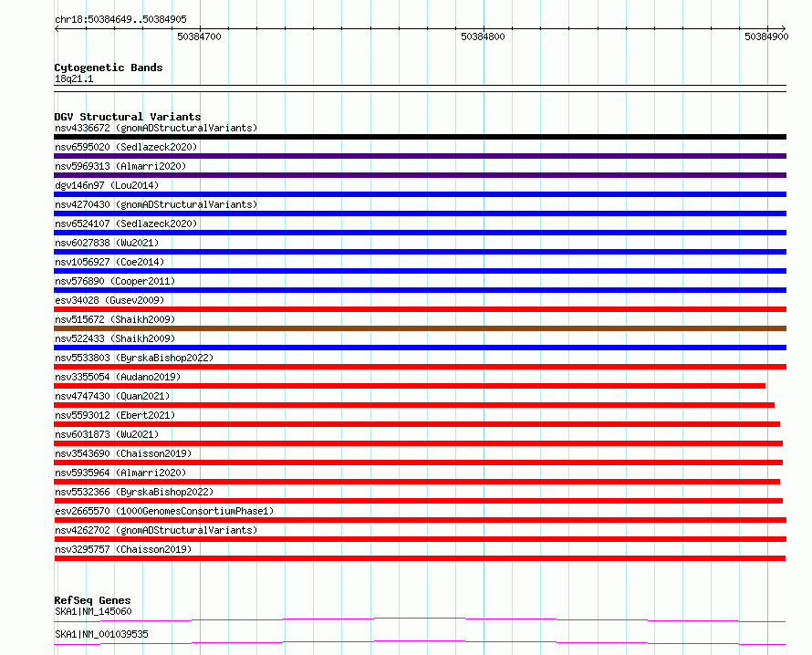
Task: Click the purple nsv6595020 variant bar
Action: point(420,156)
